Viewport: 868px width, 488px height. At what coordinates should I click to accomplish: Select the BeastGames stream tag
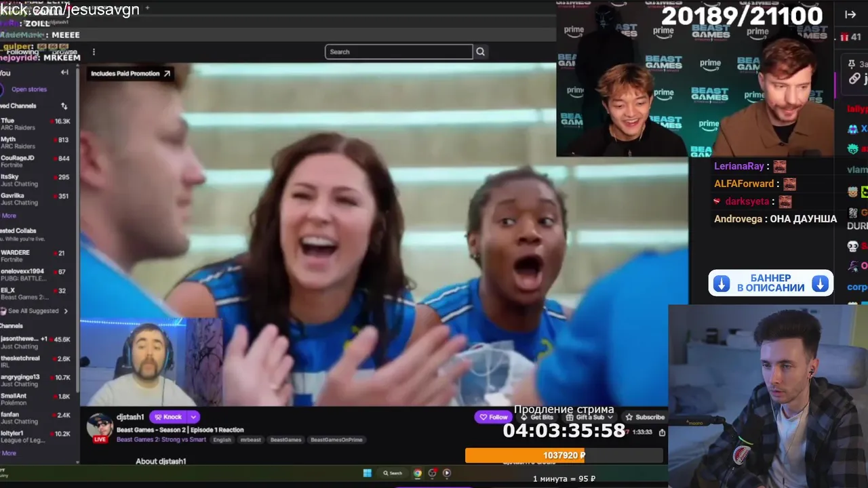[x=285, y=440]
